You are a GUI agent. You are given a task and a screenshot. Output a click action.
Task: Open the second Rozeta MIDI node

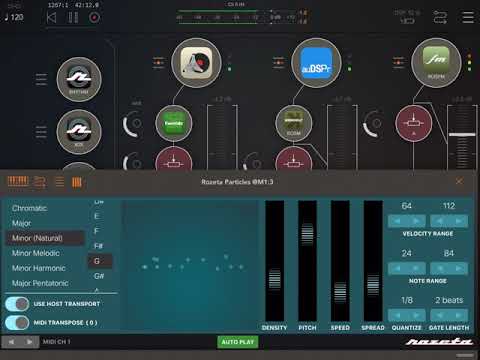point(79,132)
